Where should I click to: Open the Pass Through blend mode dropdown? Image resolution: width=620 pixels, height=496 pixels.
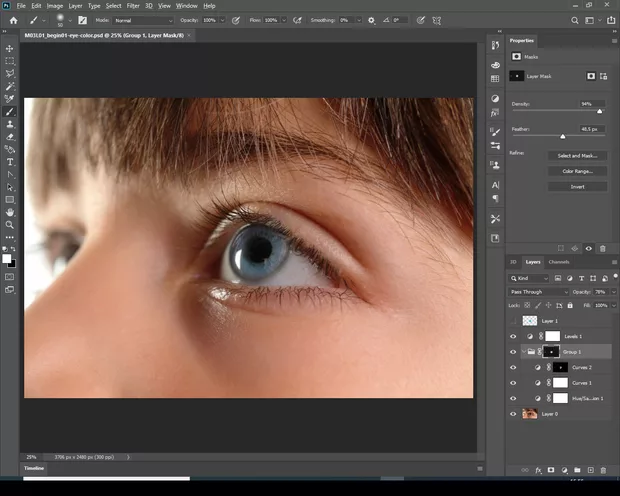coord(538,291)
